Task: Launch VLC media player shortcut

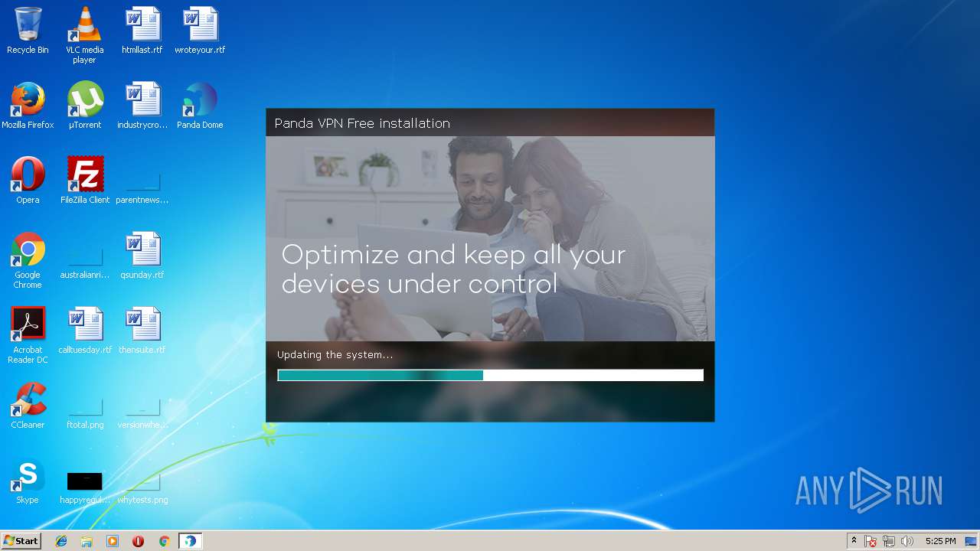Action: (85, 24)
